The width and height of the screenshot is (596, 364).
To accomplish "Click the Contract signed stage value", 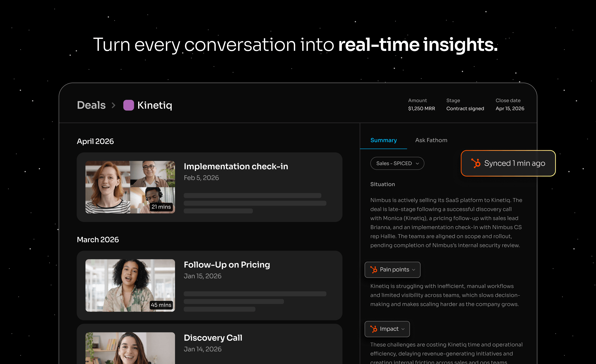I will coord(465,109).
